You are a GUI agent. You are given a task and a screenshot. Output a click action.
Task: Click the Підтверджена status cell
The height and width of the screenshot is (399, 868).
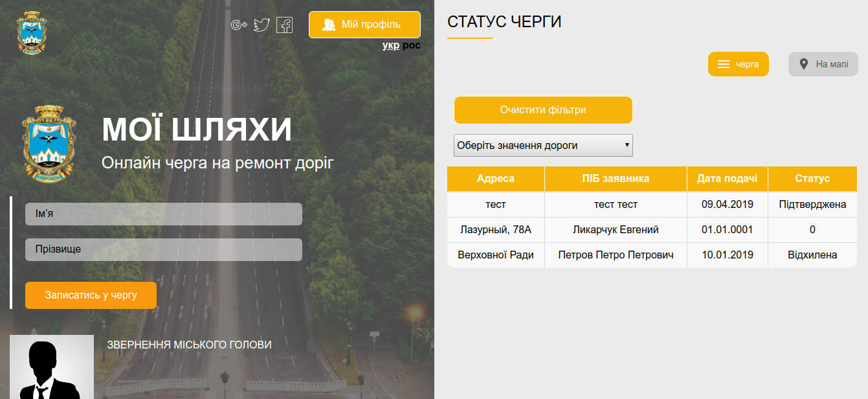coord(812,205)
